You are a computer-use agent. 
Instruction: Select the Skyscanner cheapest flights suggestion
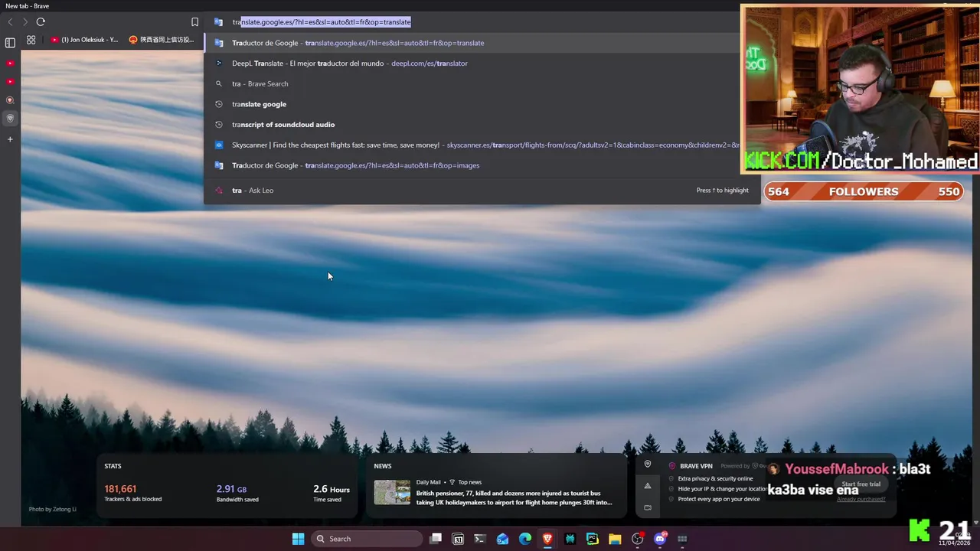pos(482,145)
